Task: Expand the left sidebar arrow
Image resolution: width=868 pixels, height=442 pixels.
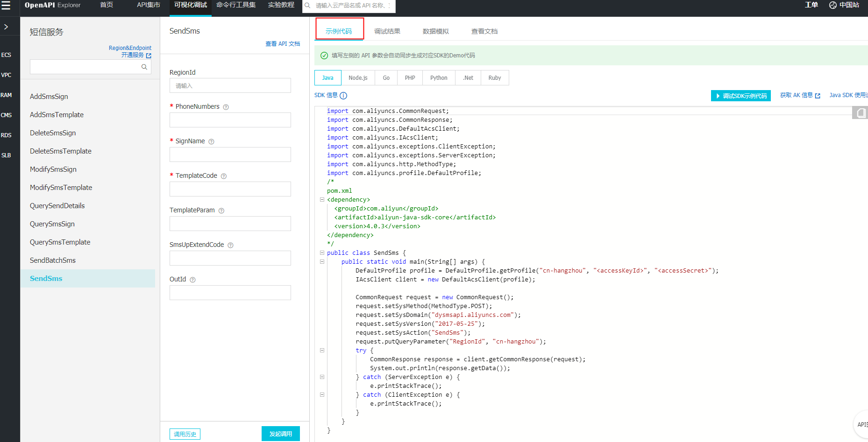Action: click(6, 27)
